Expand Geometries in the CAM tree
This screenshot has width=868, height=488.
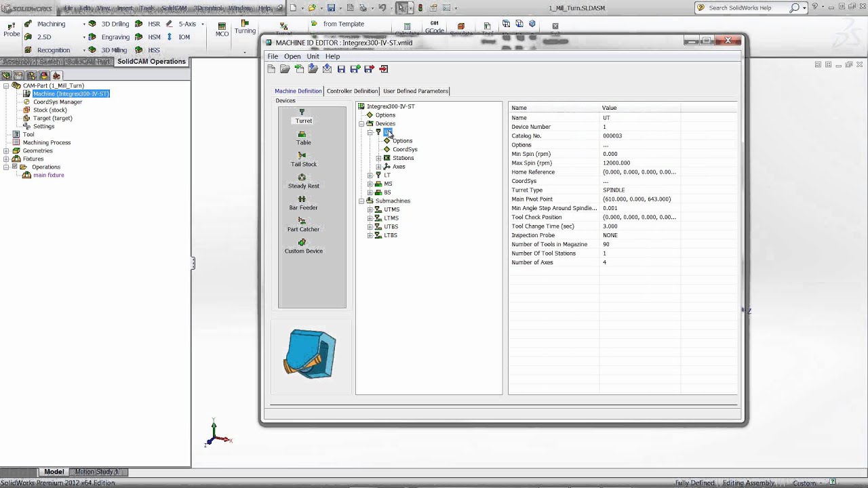[x=6, y=150]
